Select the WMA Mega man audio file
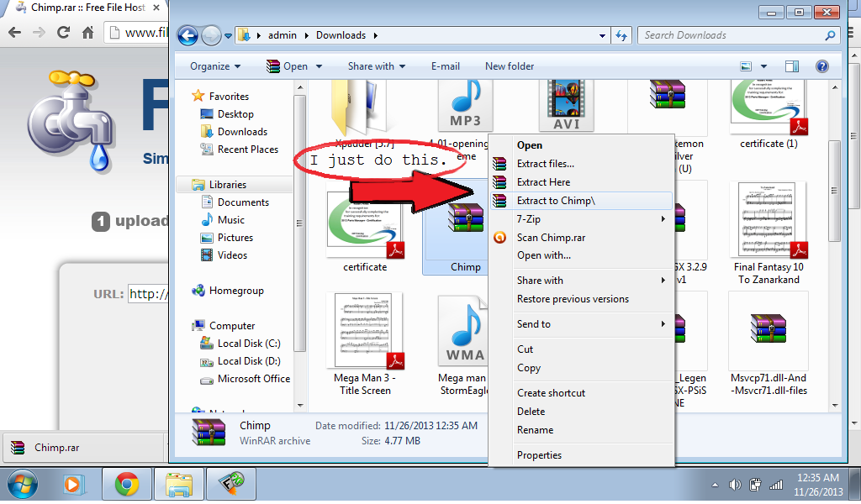The width and height of the screenshot is (861, 504). coord(462,344)
